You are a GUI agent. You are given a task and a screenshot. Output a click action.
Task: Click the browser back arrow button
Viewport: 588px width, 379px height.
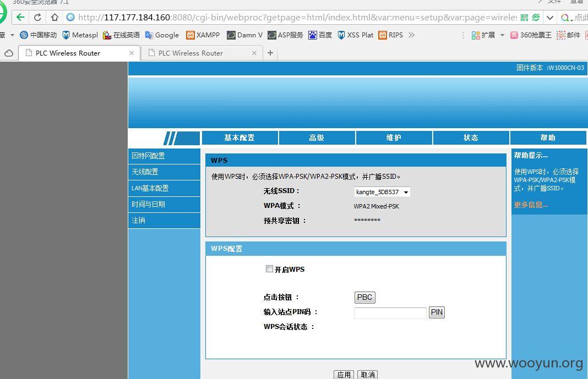tap(20, 17)
